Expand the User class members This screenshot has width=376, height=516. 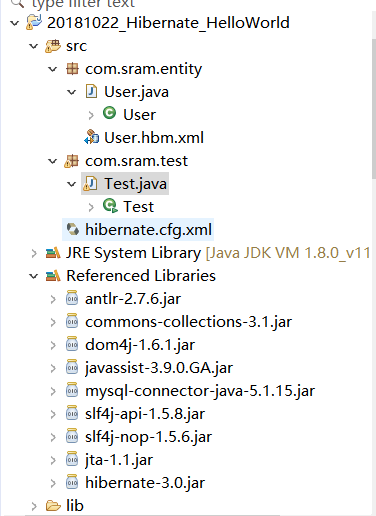point(91,115)
